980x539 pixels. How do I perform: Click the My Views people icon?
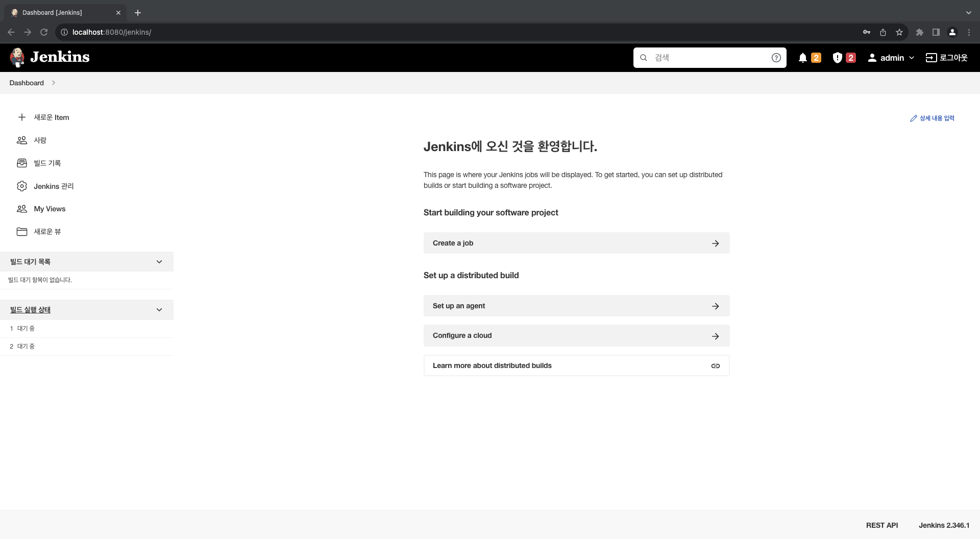pos(22,209)
